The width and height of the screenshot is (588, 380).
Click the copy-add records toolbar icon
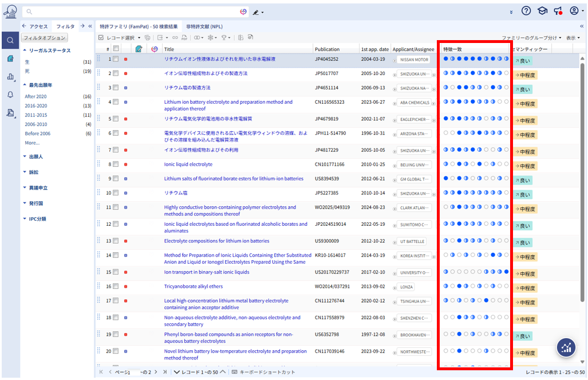(147, 38)
